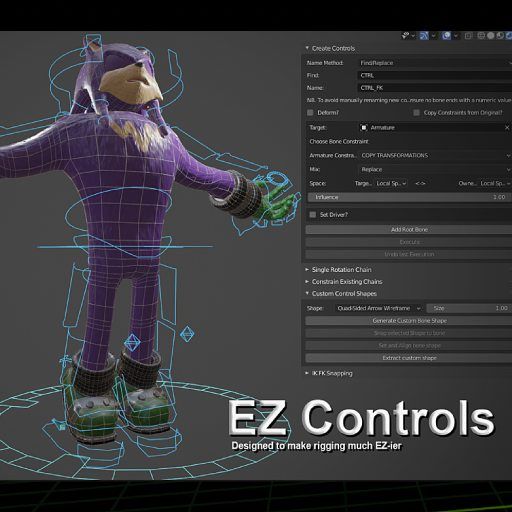Image resolution: width=512 pixels, height=512 pixels.
Task: Enable Copy Constraints from Original checkbox
Action: tap(416, 113)
